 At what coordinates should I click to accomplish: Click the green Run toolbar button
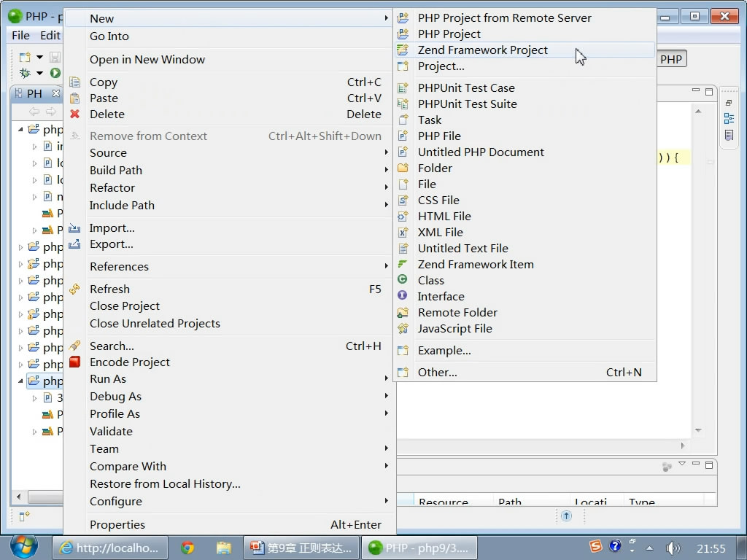point(55,73)
